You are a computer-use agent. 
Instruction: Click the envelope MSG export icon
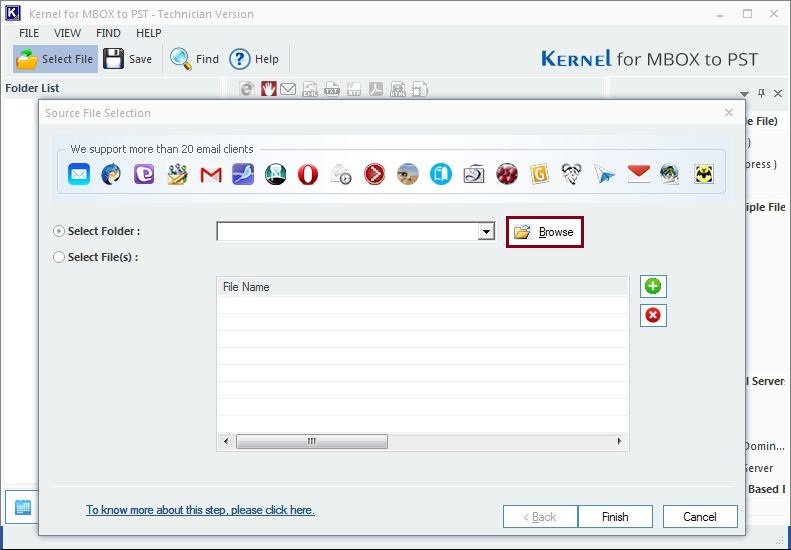tap(288, 89)
